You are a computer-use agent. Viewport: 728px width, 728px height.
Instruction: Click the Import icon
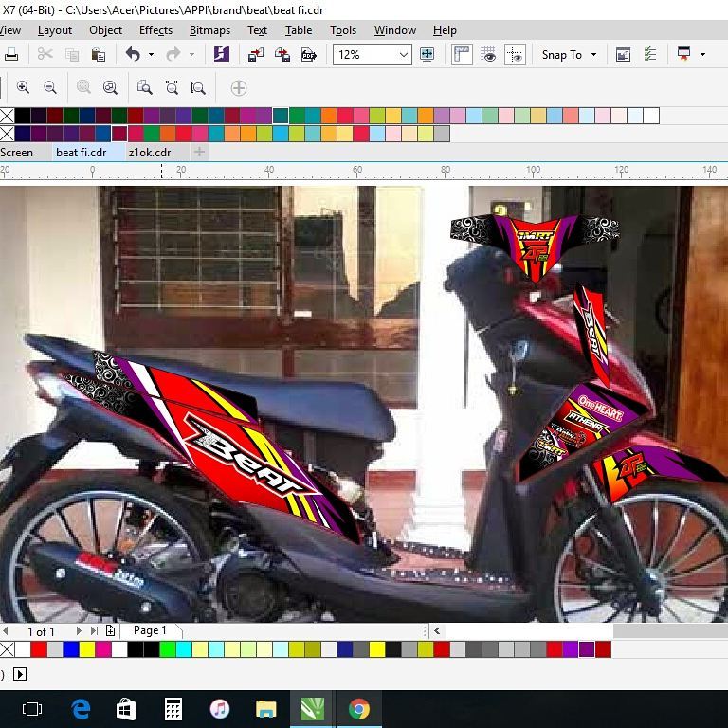pos(256,55)
